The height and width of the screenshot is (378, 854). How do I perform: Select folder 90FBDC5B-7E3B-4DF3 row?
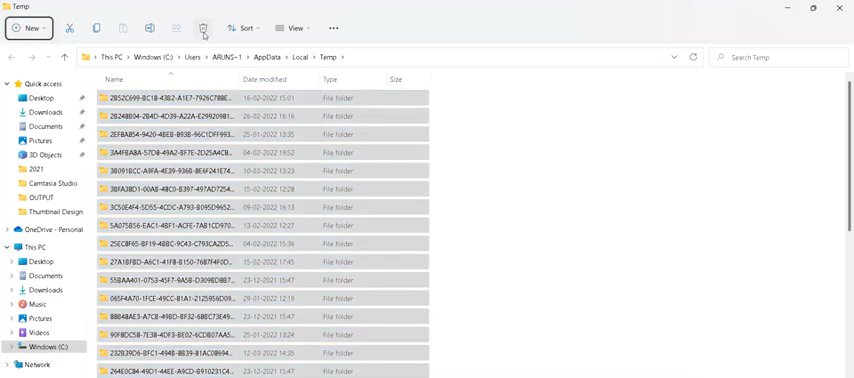click(263, 335)
